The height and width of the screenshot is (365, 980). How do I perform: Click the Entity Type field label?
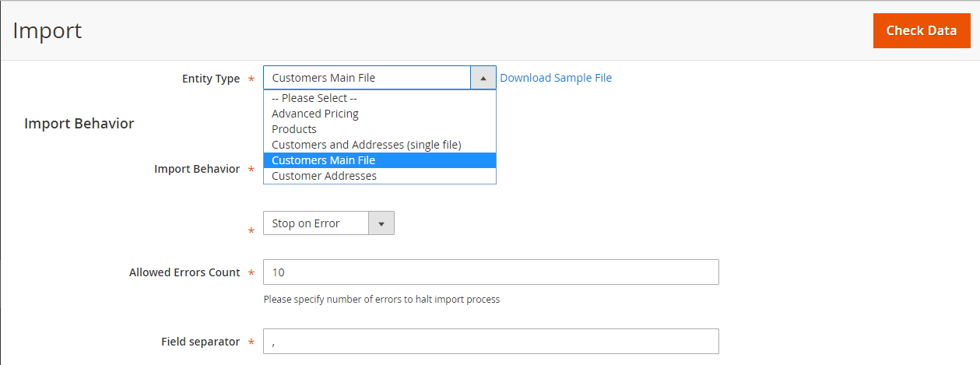(211, 79)
